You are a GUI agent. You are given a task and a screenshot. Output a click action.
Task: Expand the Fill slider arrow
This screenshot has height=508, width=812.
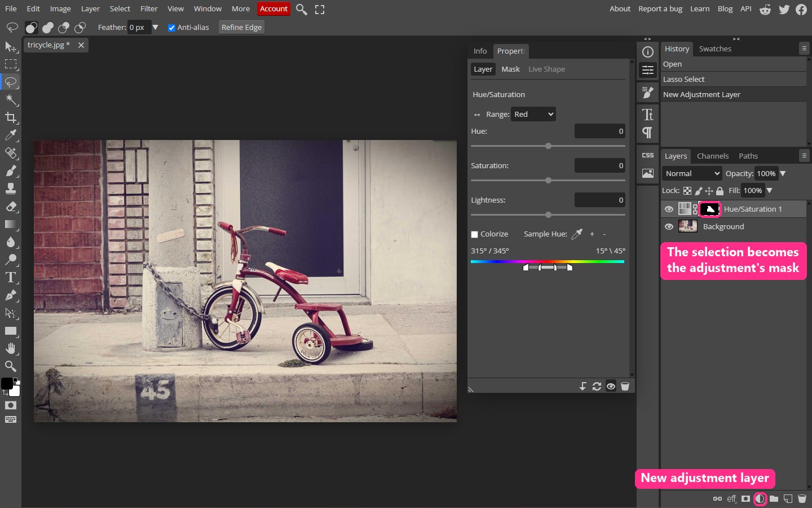pos(769,190)
